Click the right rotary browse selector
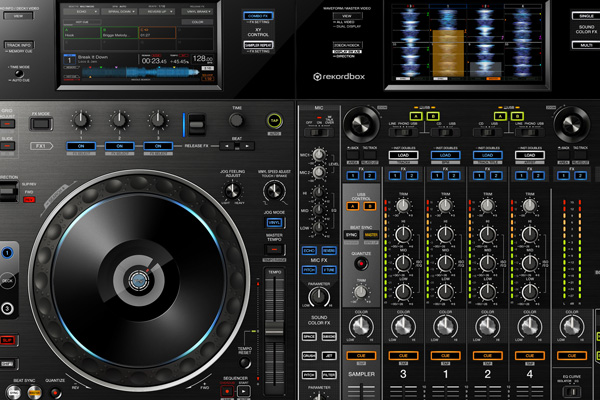This screenshot has width=600, height=400. [571, 124]
